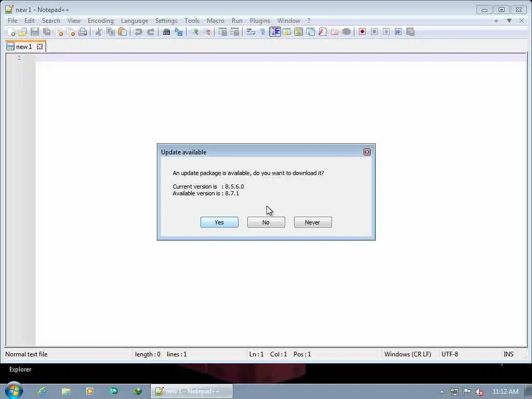
Task: Click the plus button in menu bar
Action: click(x=496, y=21)
